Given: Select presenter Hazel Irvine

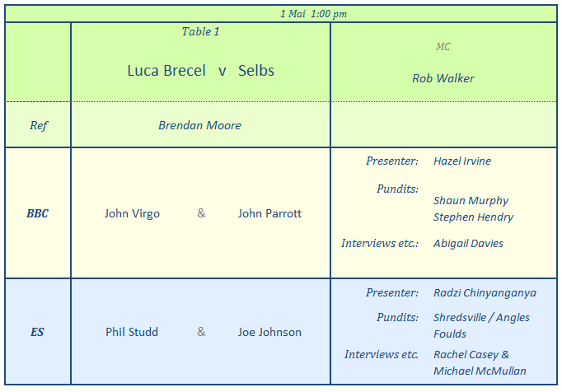Looking at the screenshot, I should 462,161.
